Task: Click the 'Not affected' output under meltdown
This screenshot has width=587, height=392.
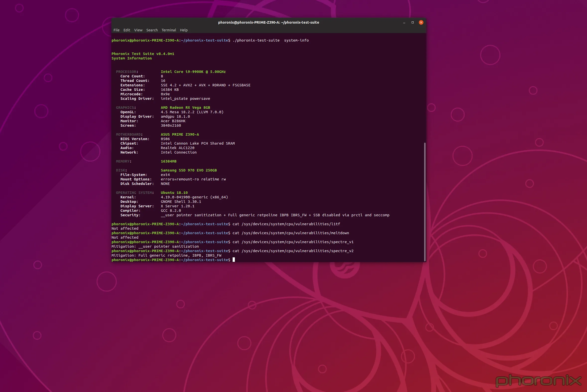Action: [x=125, y=237]
